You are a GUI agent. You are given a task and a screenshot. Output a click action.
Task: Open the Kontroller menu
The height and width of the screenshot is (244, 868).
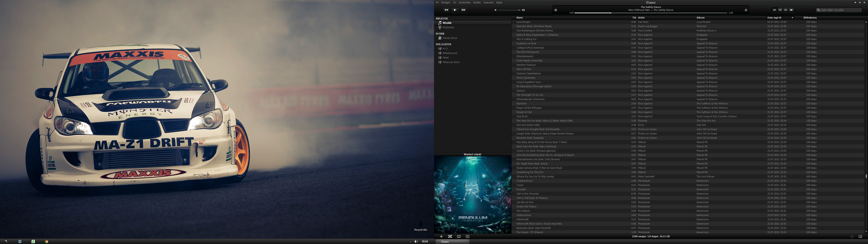(x=465, y=3)
